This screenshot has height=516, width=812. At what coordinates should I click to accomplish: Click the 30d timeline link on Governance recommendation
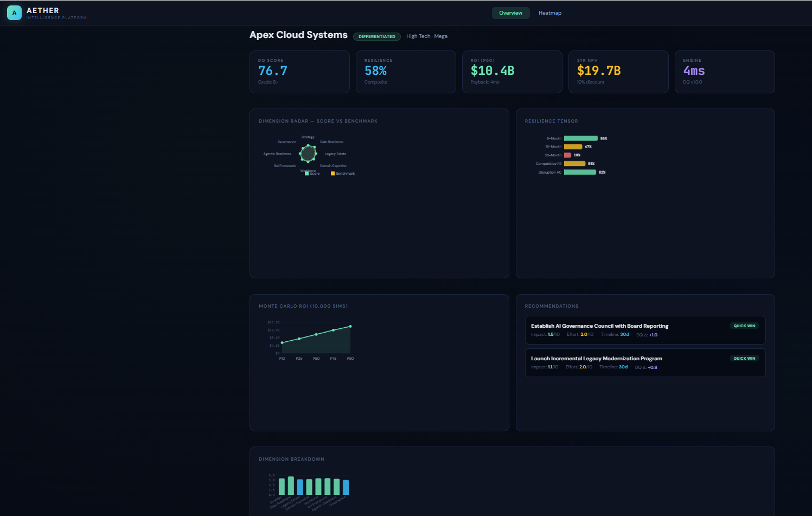click(624, 334)
